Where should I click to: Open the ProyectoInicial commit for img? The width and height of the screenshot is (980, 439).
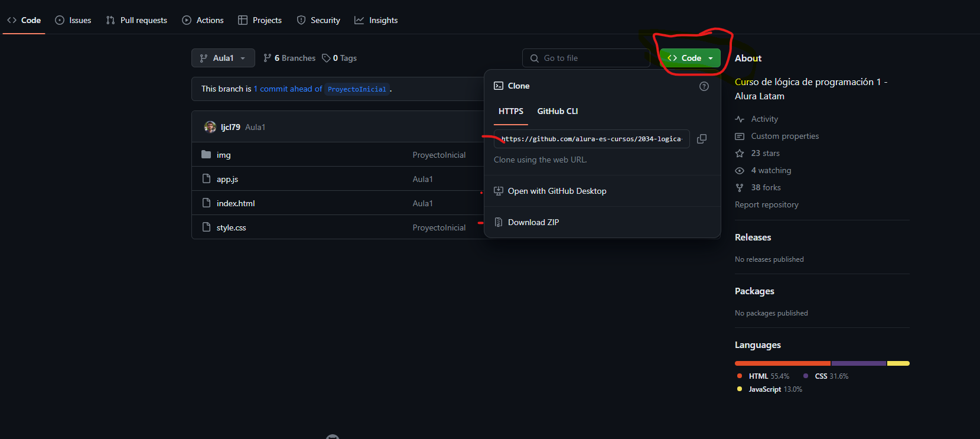click(439, 155)
